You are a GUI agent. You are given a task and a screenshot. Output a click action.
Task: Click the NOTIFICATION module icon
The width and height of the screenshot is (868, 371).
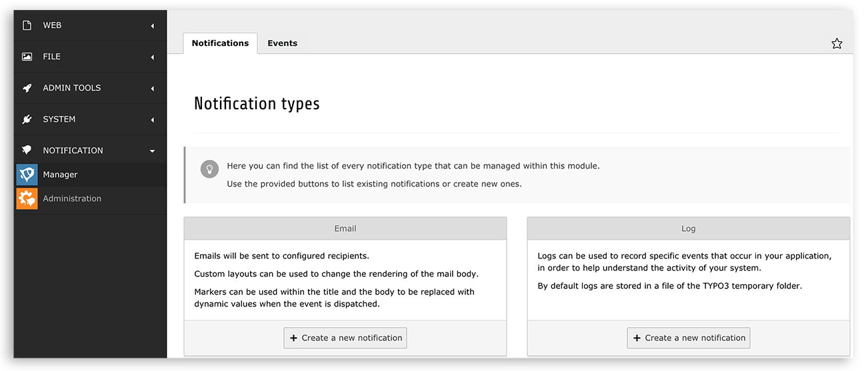coord(27,151)
